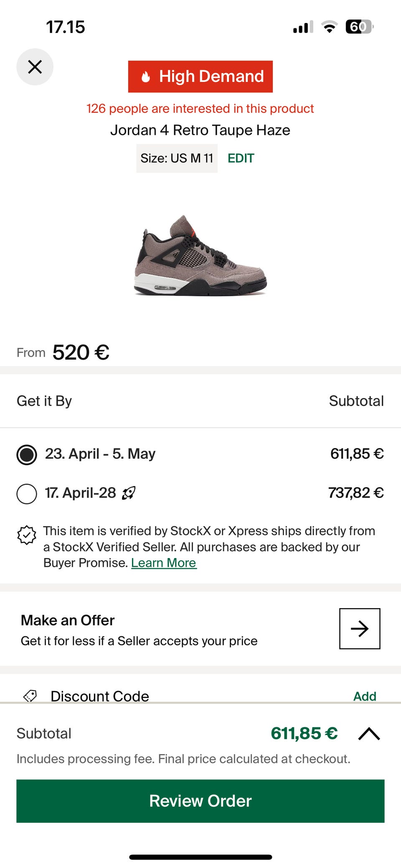Screen dimensions: 401x868
Task: Tap the discount tag icon
Action: [30, 696]
